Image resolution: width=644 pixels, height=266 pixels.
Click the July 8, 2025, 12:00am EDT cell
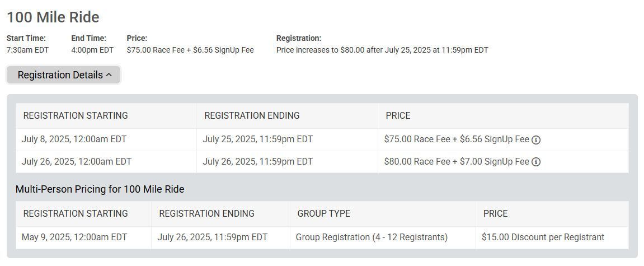click(x=106, y=140)
